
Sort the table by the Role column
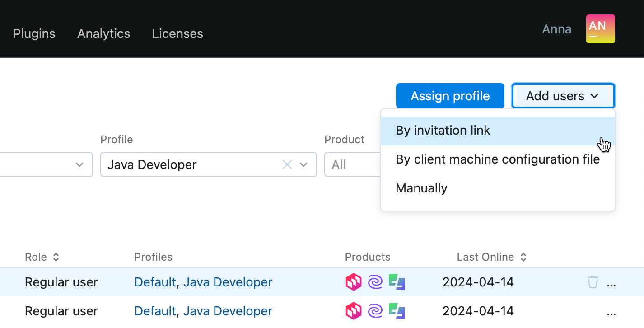coord(56,257)
